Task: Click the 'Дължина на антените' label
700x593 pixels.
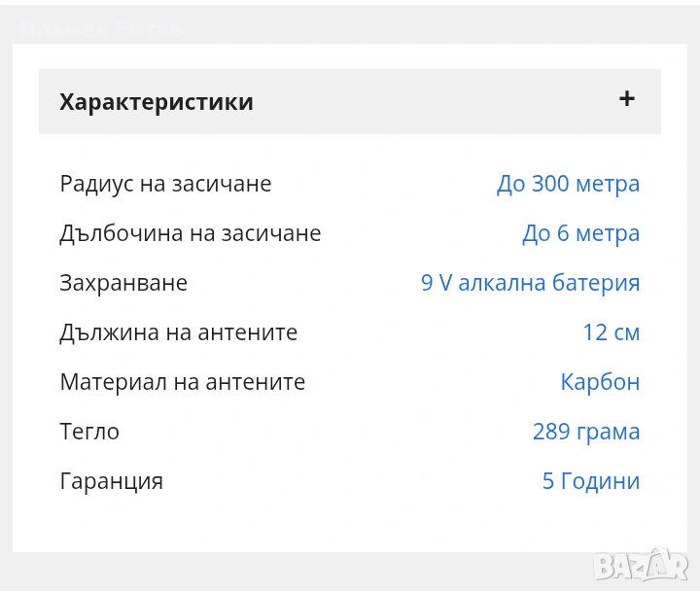Action: (178, 332)
